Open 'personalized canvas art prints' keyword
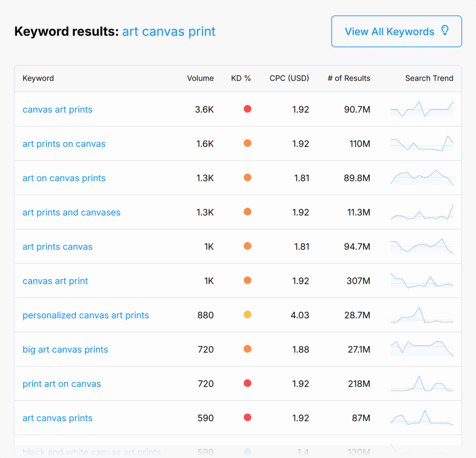Screen dimensions: 476x458 [x=86, y=315]
